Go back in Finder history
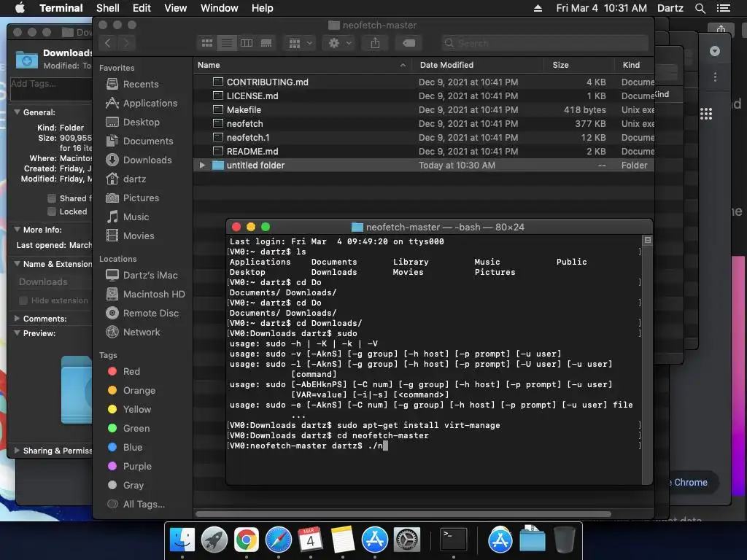This screenshot has width=747, height=560. [108, 43]
